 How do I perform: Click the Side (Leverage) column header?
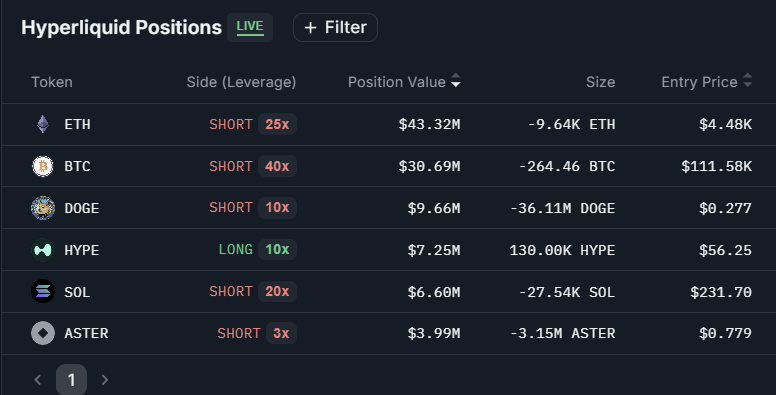click(x=242, y=82)
